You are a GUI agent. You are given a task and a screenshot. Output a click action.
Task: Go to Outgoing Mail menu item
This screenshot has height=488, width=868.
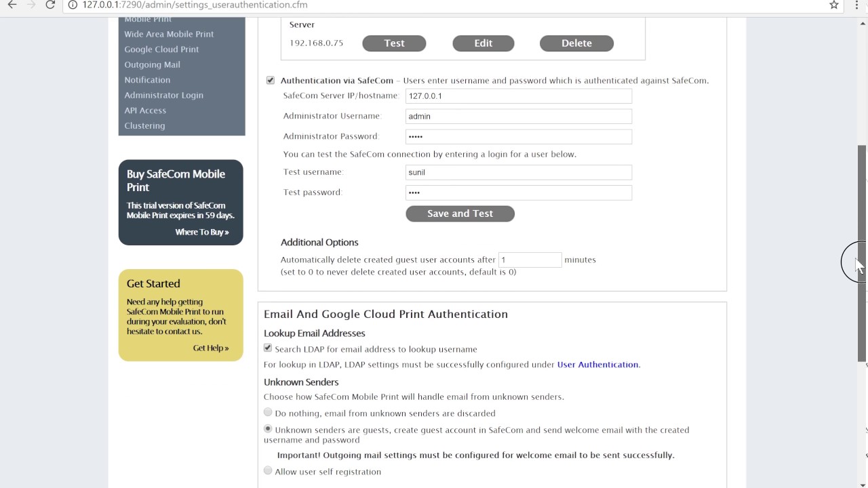click(x=152, y=64)
